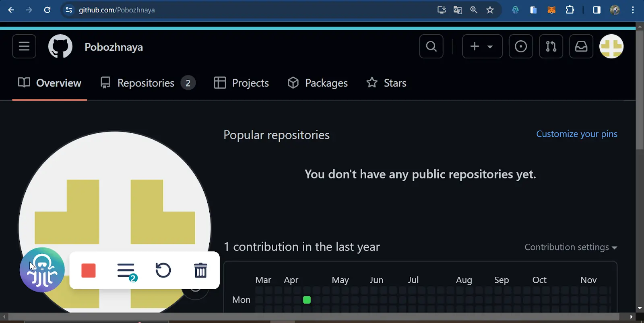Viewport: 644px width, 323px height.
Task: Expand the Contribution settings dropdown
Action: [571, 247]
